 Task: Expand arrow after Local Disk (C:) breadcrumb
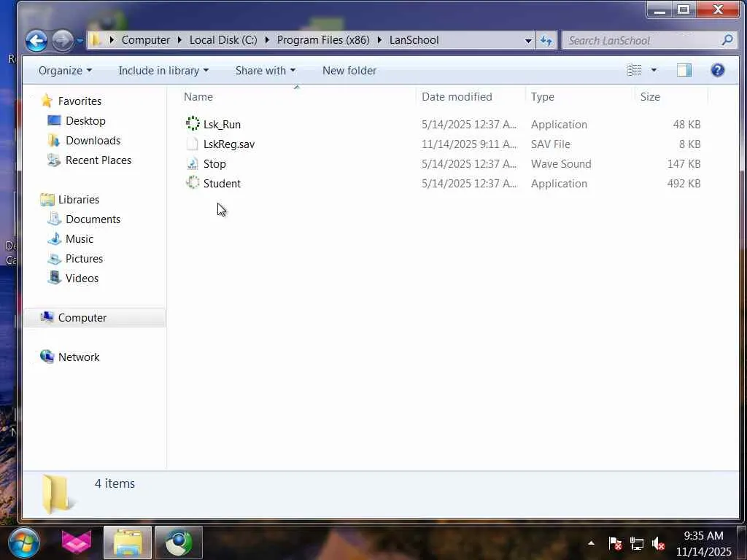(267, 40)
